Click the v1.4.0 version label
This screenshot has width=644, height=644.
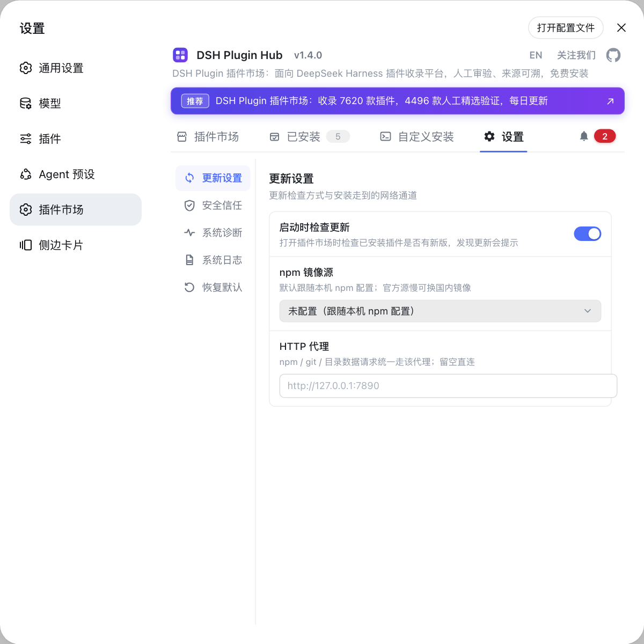pos(308,55)
